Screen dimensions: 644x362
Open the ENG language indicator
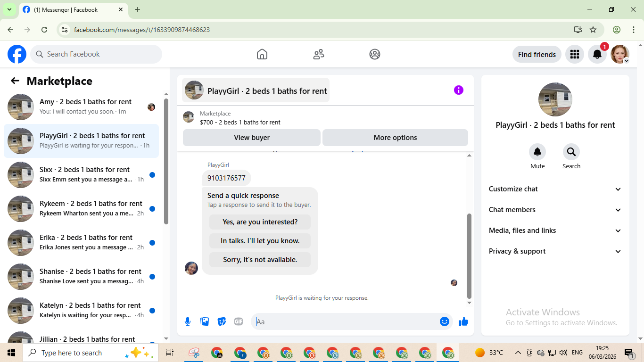click(577, 353)
